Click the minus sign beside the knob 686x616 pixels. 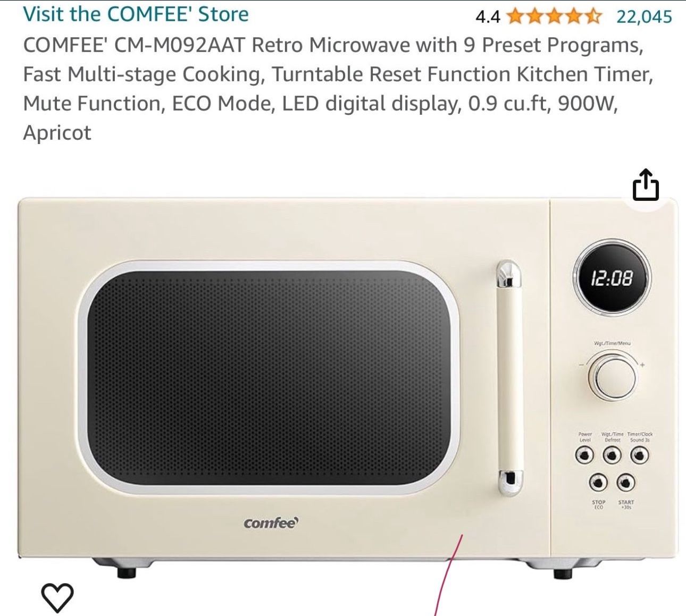[581, 365]
